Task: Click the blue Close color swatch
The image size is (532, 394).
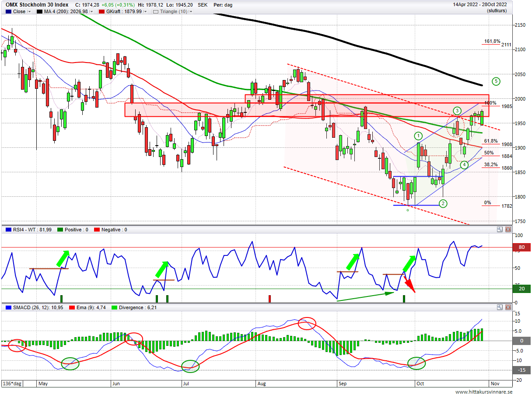Action: (x=8, y=12)
